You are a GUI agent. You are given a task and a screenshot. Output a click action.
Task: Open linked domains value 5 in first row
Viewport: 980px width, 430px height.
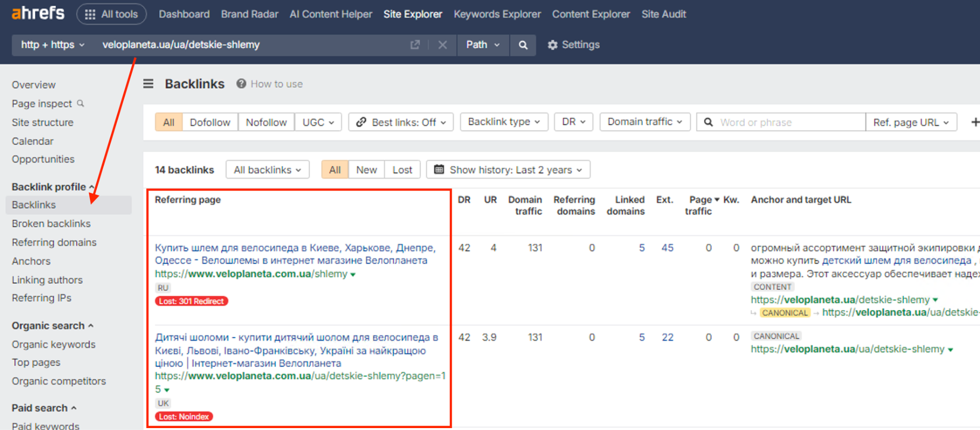coord(642,248)
